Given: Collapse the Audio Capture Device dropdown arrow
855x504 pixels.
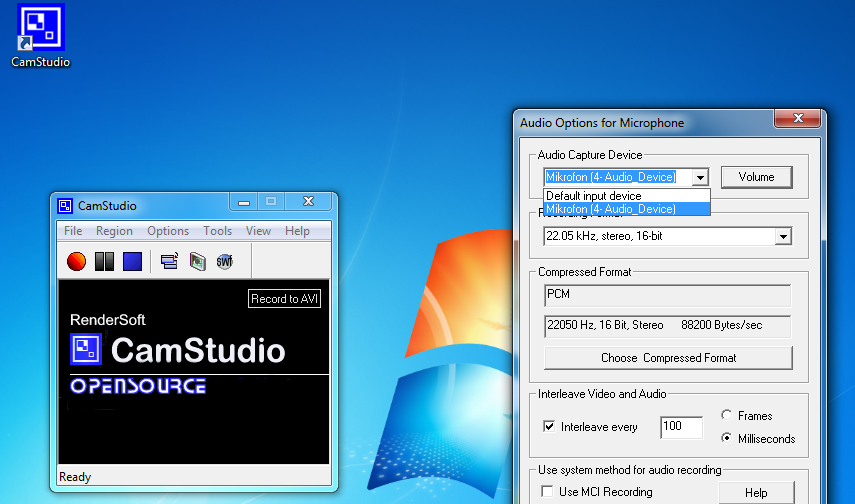Looking at the screenshot, I should [x=700, y=177].
